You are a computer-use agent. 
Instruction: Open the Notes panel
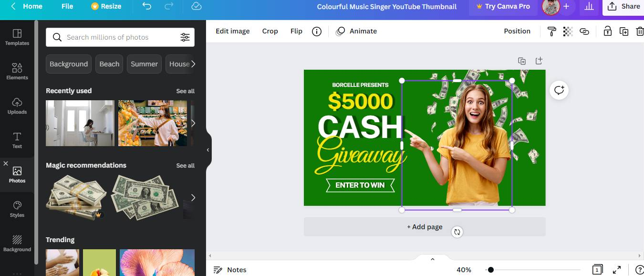pos(230,270)
